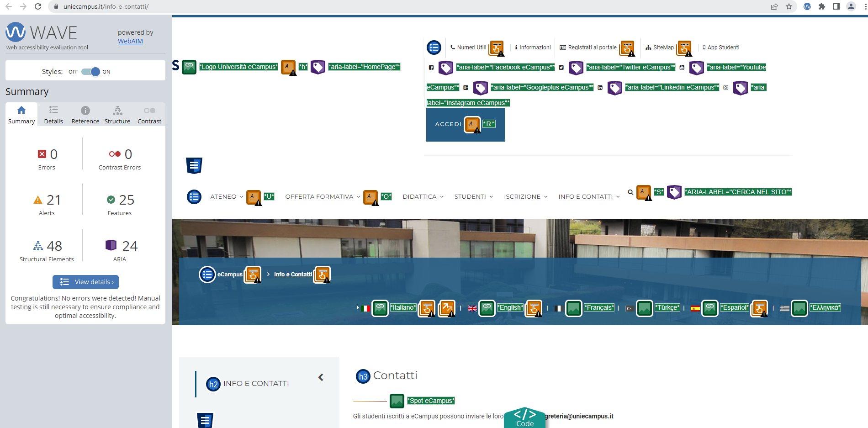Image resolution: width=868 pixels, height=428 pixels.
Task: Switch to the Details tab
Action: coord(53,115)
